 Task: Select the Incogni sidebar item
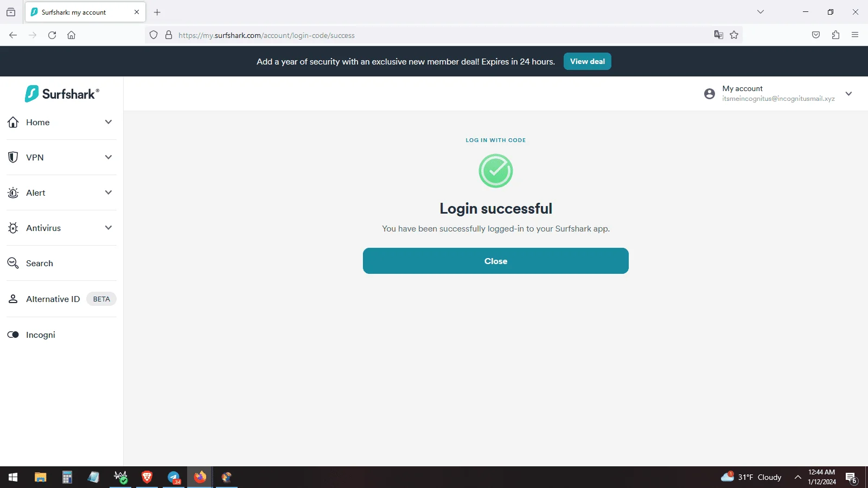[x=61, y=335]
